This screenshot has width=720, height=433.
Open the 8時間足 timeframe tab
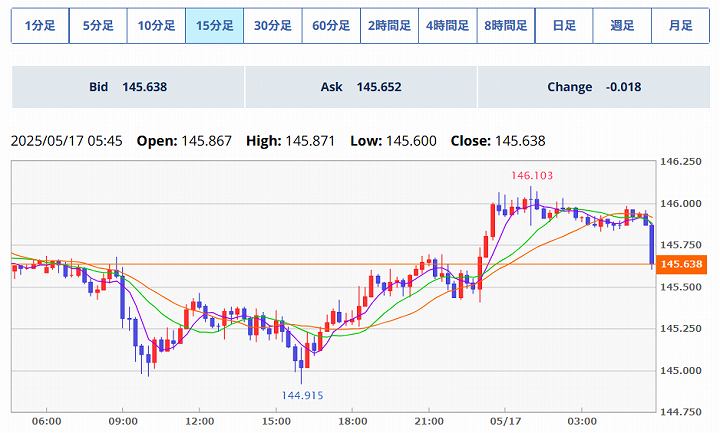click(505, 25)
